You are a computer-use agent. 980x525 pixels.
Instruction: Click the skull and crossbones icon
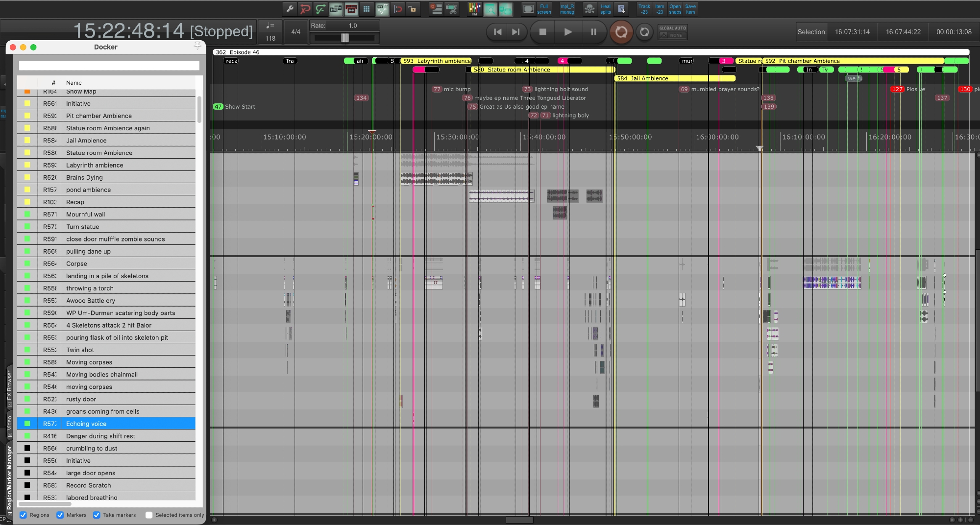pyautogui.click(x=590, y=9)
